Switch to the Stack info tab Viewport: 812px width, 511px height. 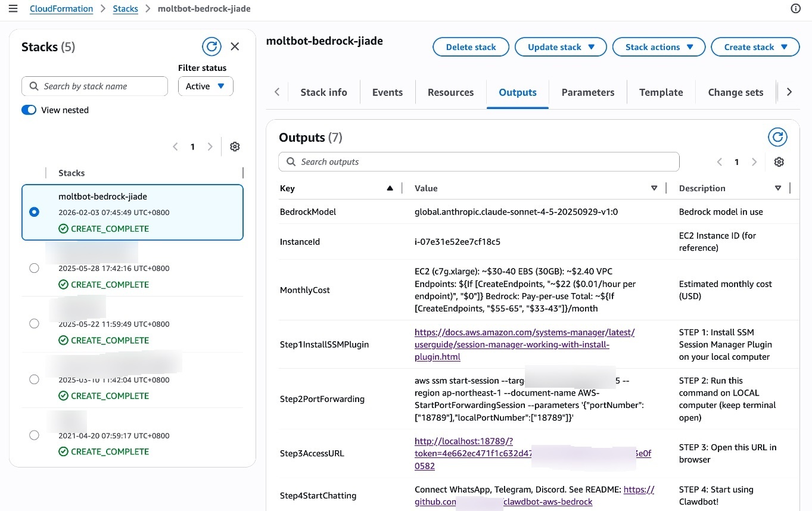pyautogui.click(x=323, y=92)
